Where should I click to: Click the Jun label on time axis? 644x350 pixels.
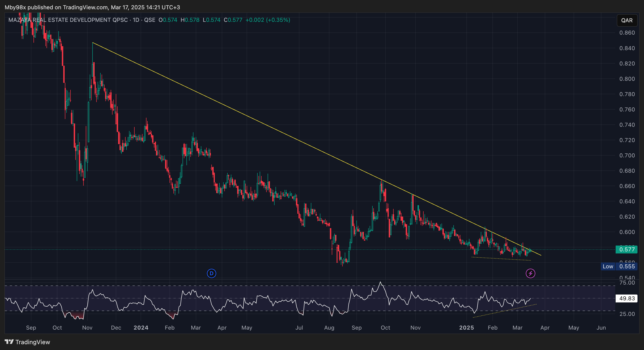point(601,327)
